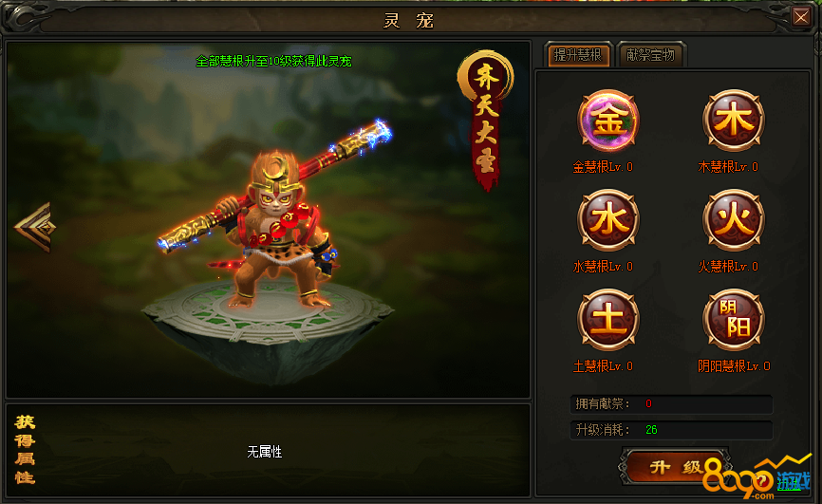Click the 升级 upgrade button
The height and width of the screenshot is (504, 822).
(675, 467)
